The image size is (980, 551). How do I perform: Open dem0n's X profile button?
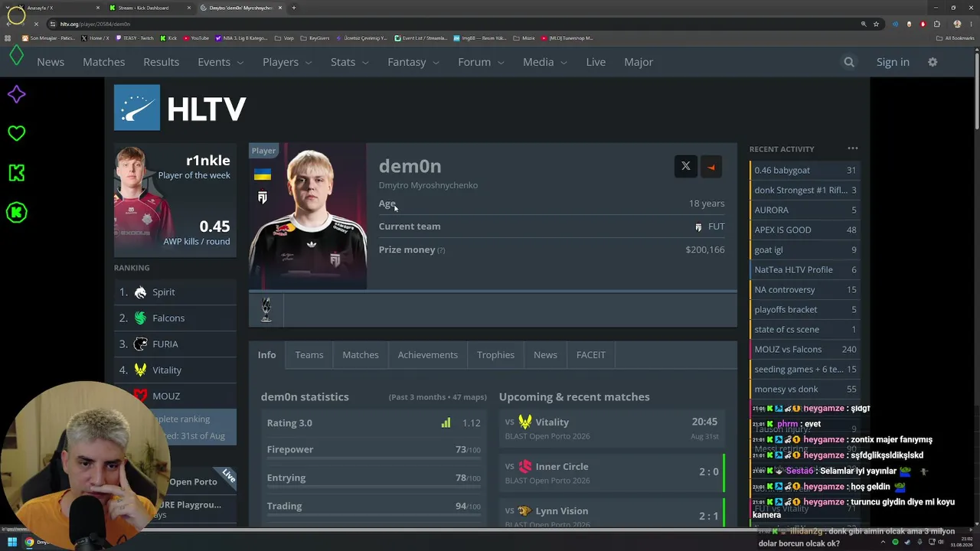[x=686, y=166]
